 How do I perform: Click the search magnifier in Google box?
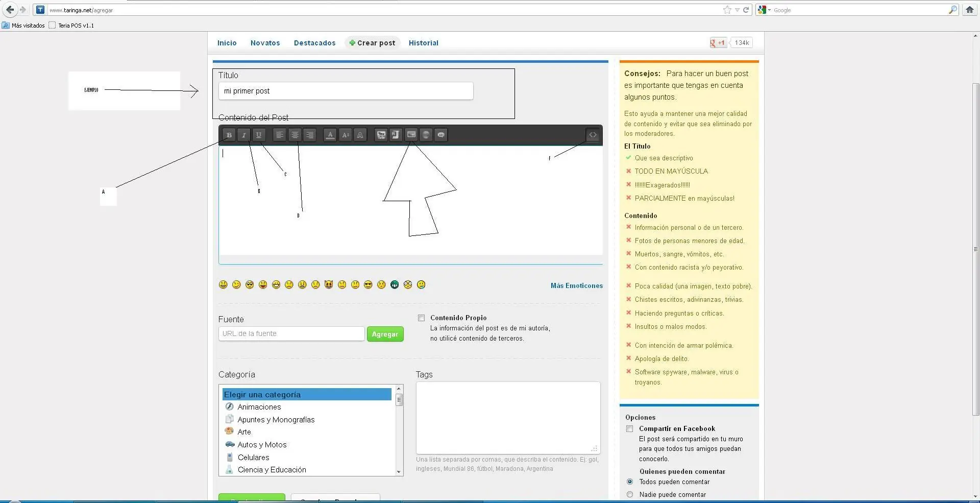[x=952, y=10]
